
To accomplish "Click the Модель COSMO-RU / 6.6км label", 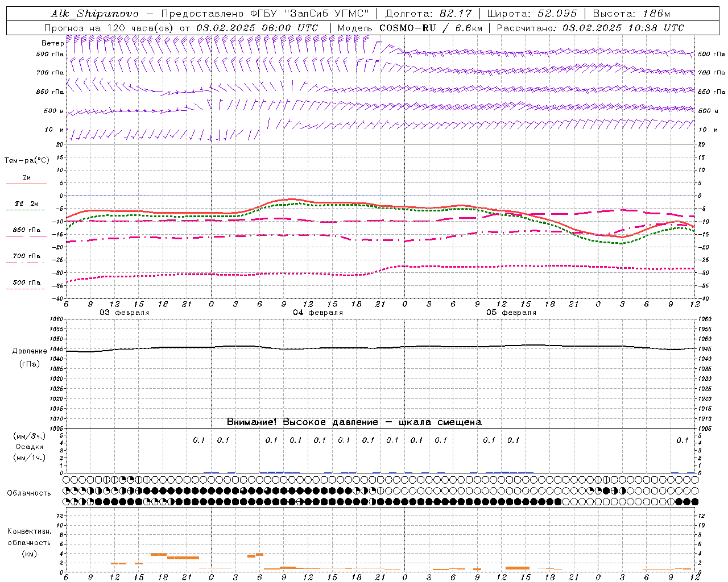I will 410,28.
